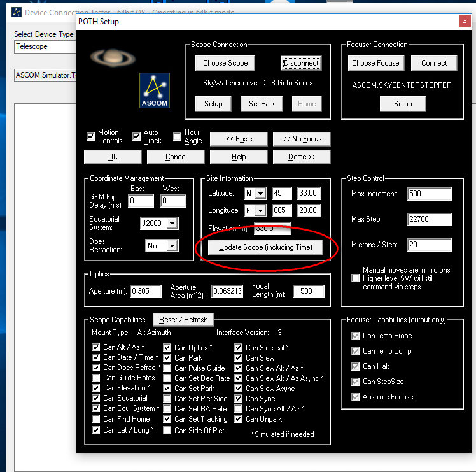
Task: Toggle the Can Alt / Az checkbox
Action: tap(96, 347)
